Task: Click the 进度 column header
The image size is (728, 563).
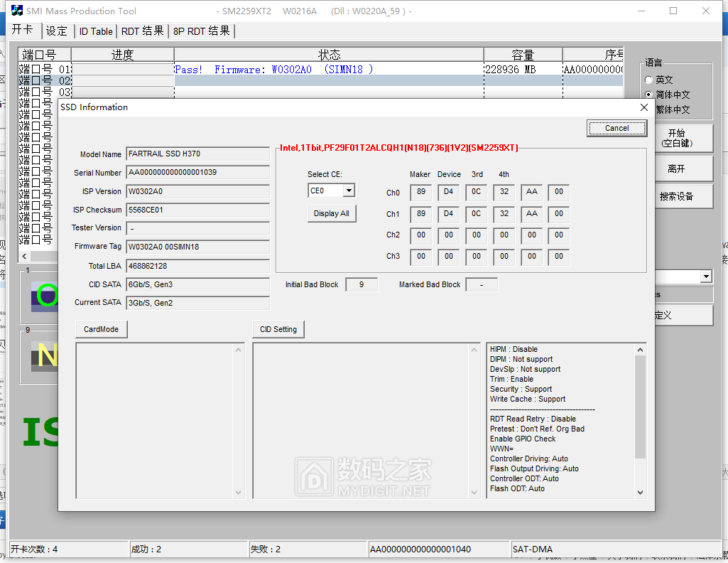Action: [x=123, y=54]
